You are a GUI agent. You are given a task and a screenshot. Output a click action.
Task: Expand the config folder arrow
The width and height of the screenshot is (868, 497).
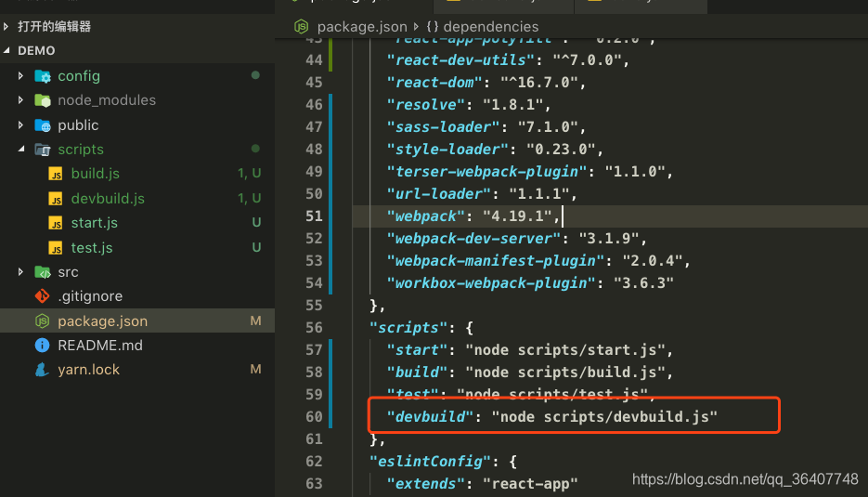click(20, 76)
